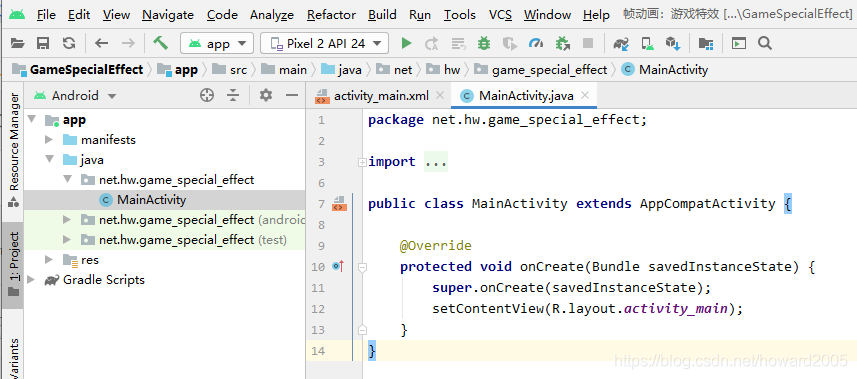Unfold the collapsed import statements
The image size is (857, 379).
[x=361, y=162]
